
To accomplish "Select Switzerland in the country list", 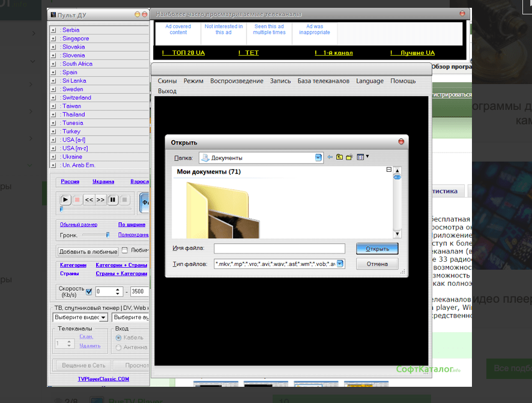I will click(77, 98).
